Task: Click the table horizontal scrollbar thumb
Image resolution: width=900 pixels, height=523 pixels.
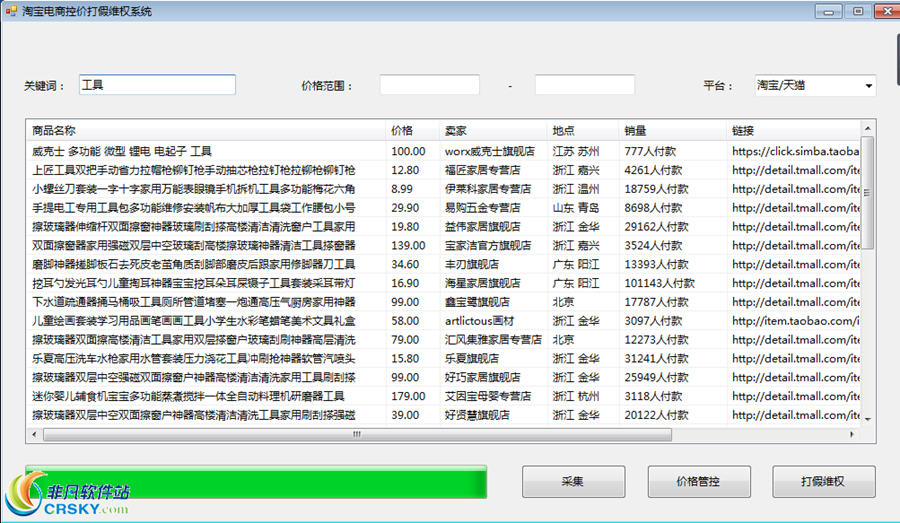Action: pos(357,435)
